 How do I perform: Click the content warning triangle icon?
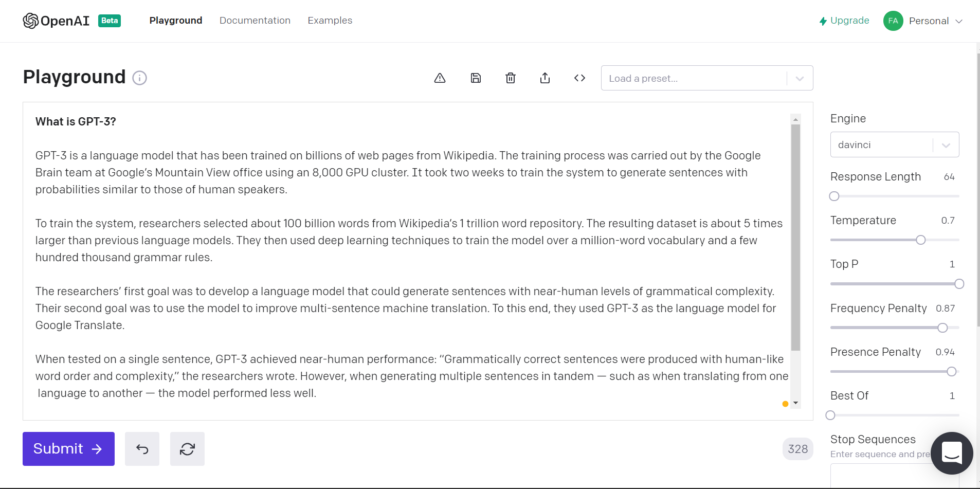coord(439,78)
